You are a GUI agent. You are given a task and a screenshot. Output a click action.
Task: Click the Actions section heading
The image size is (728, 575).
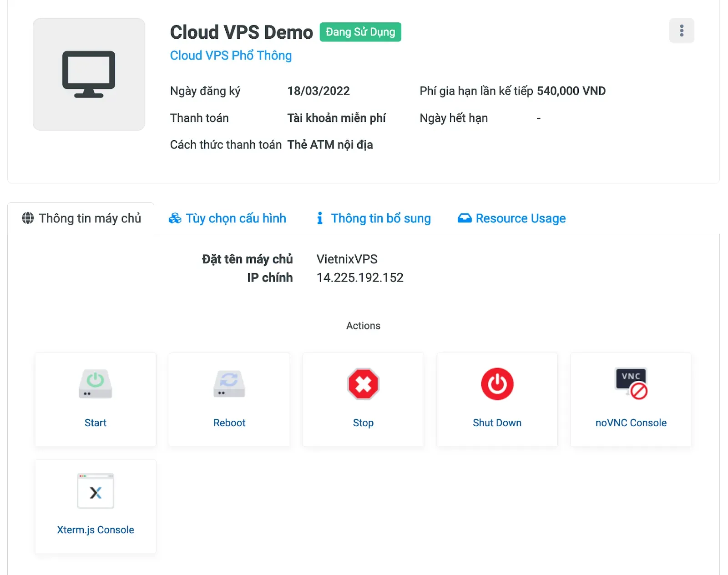pos(363,326)
